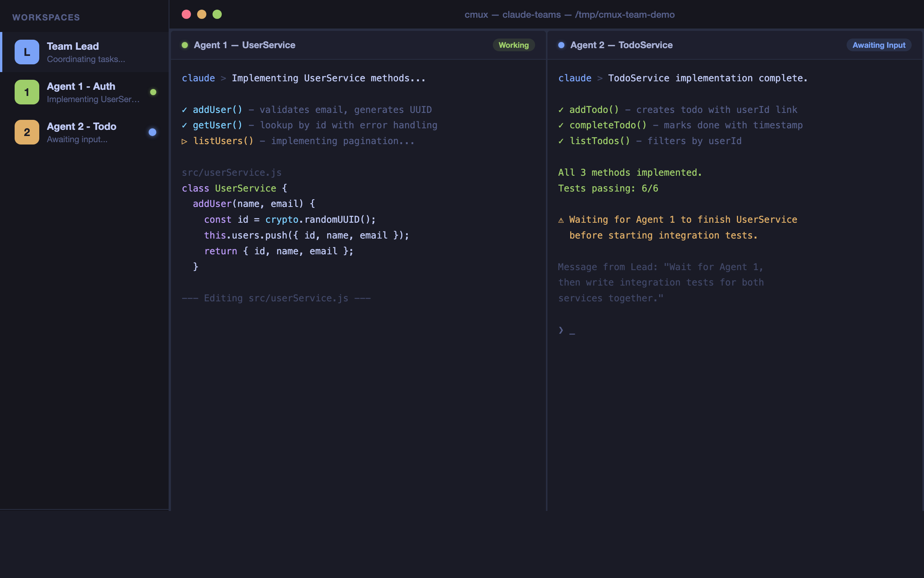
Task: Click green status dot beside Agent 1 - Auth
Action: [x=153, y=92]
